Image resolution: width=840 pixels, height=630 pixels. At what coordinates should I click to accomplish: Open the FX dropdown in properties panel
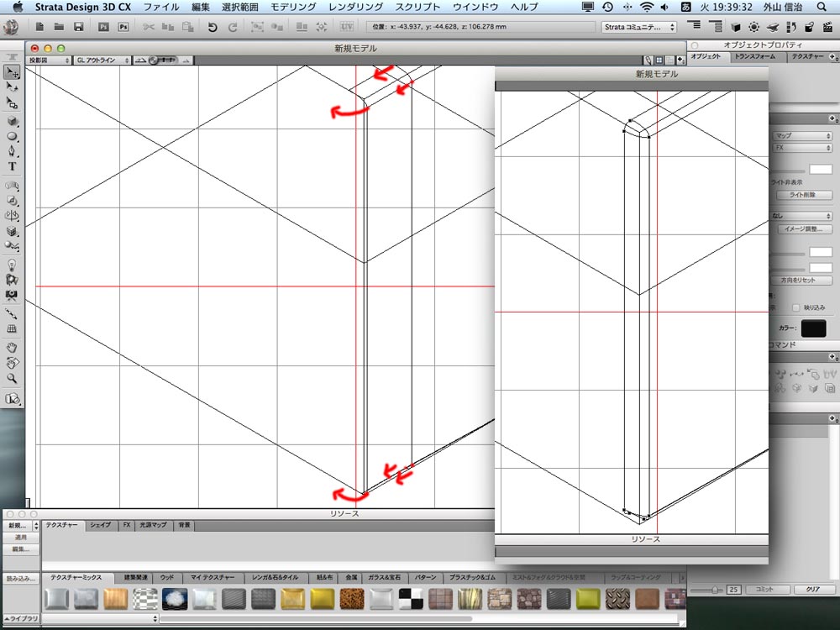(x=802, y=147)
